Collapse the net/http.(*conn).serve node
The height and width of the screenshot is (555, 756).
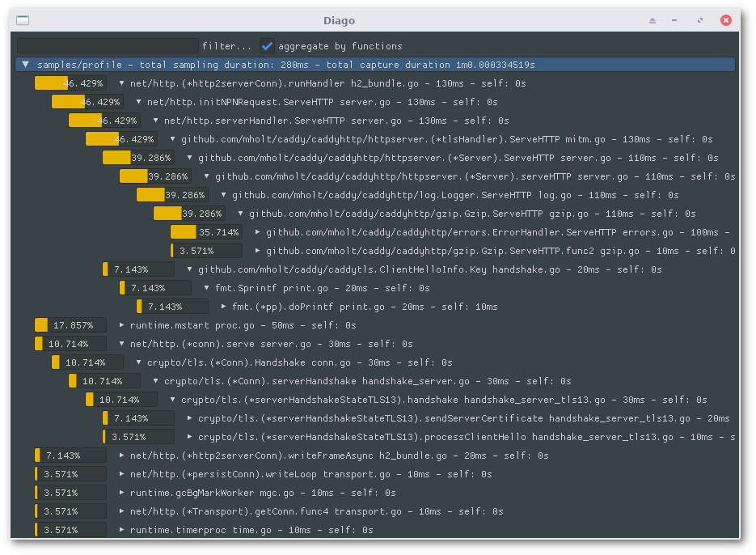pyautogui.click(x=121, y=344)
